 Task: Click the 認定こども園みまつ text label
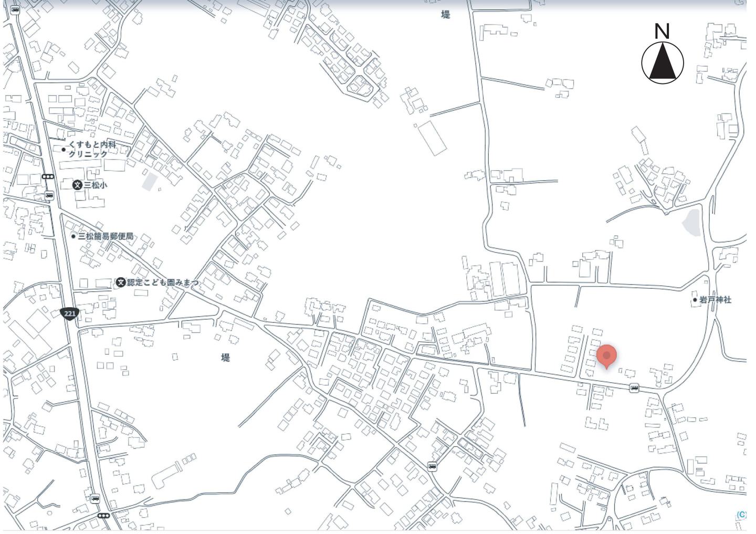click(163, 282)
